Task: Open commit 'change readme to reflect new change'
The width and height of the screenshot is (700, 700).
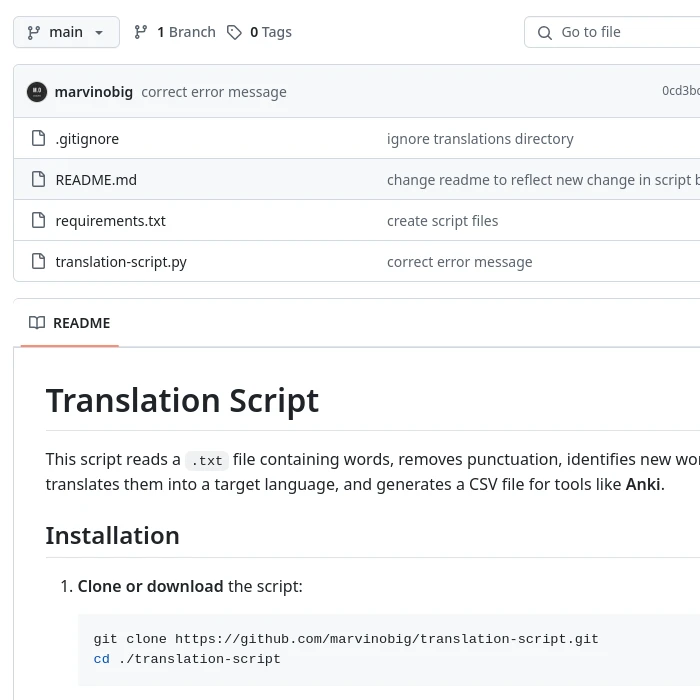Action: (x=543, y=180)
